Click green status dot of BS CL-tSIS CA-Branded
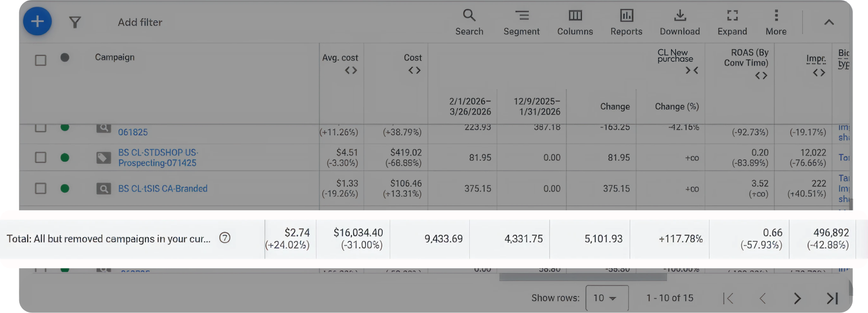This screenshot has width=868, height=313. 65,188
